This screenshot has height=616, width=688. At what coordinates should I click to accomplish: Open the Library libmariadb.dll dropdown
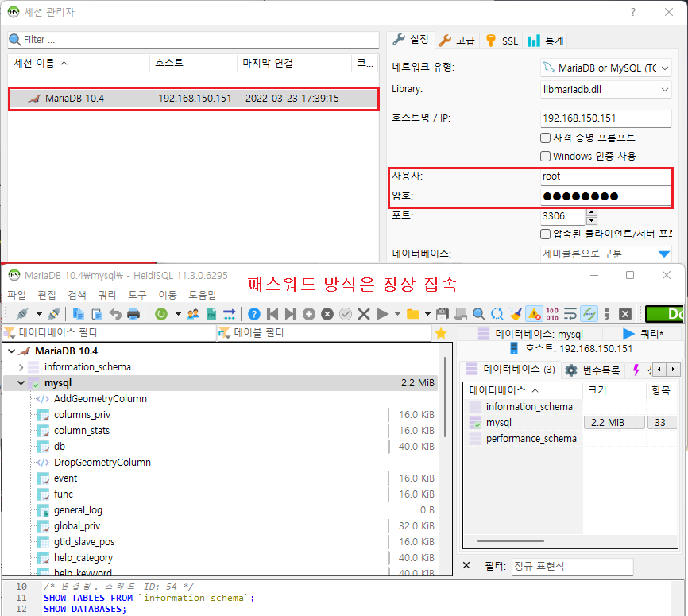point(606,90)
